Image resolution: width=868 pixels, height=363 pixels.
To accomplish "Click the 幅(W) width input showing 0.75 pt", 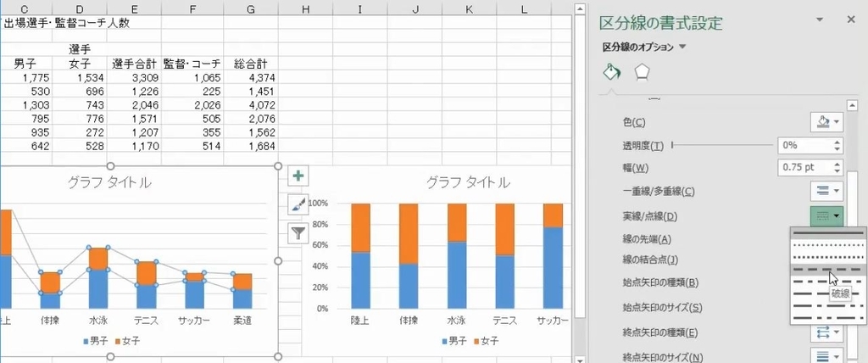I will pos(804,167).
